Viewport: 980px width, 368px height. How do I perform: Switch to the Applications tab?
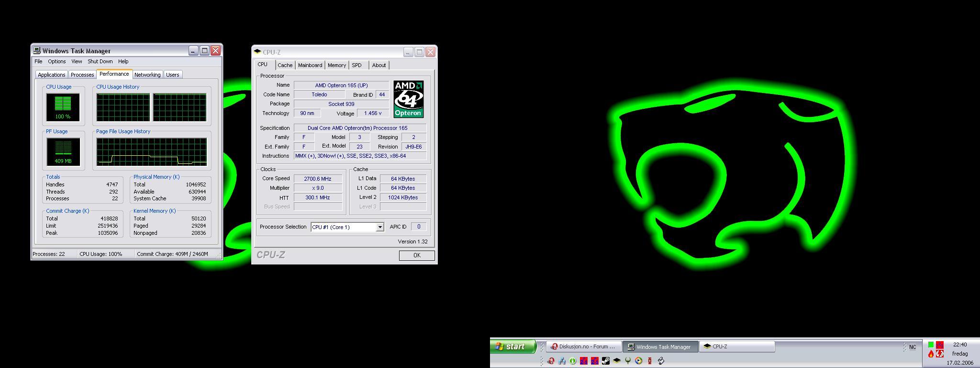pyautogui.click(x=51, y=75)
